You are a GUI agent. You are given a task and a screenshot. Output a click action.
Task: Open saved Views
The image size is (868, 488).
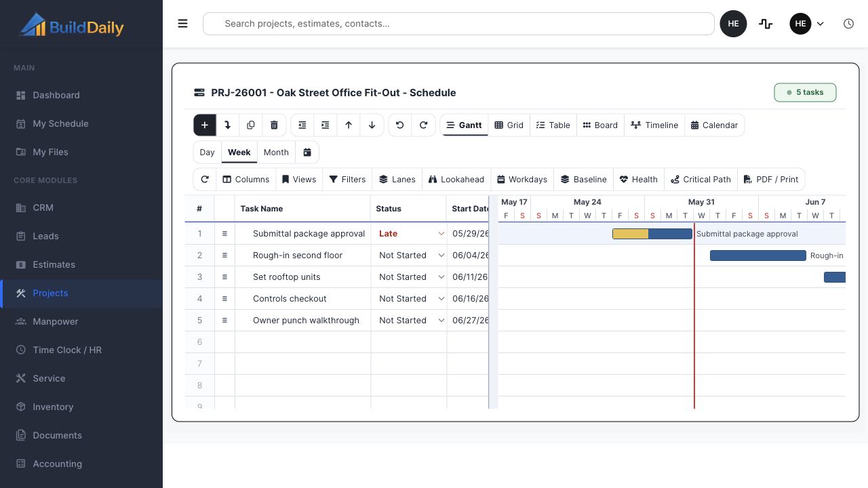(299, 180)
